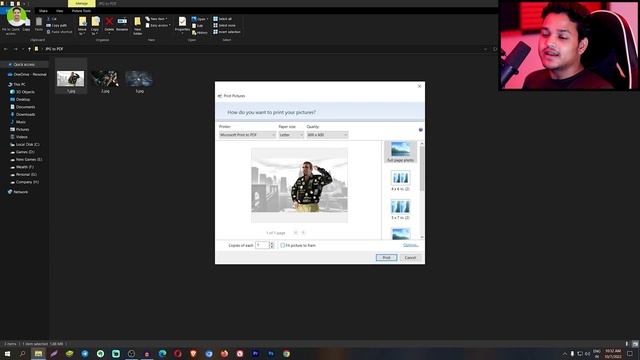Go to previous page arrow in print preview
The height and width of the screenshot is (360, 640).
tap(296, 233)
